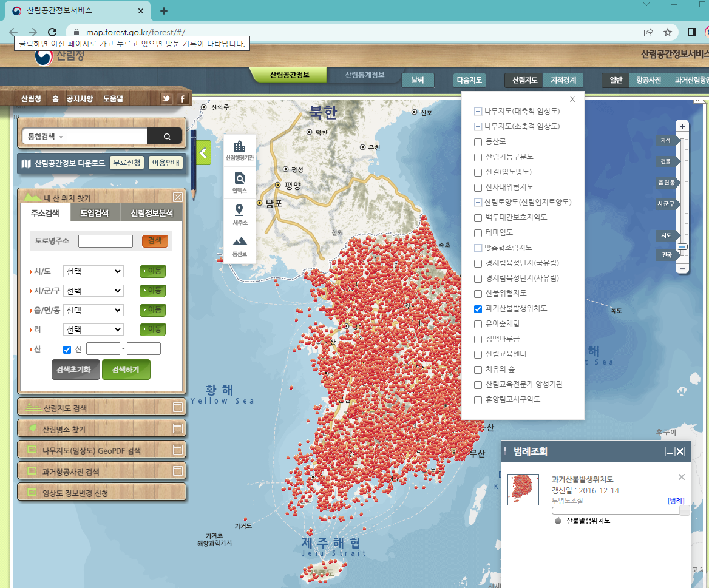Select the 지적경계 map option
The height and width of the screenshot is (588, 709).
(563, 80)
